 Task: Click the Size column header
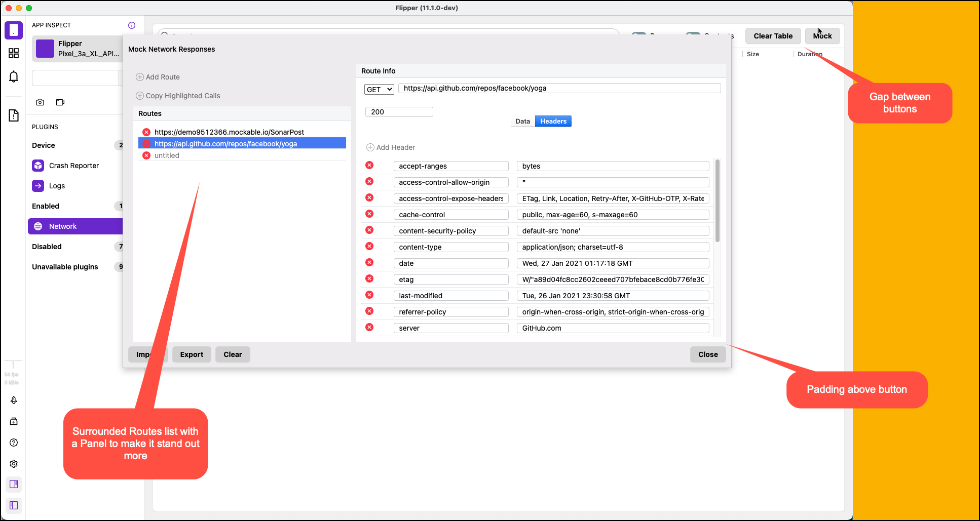tap(753, 54)
